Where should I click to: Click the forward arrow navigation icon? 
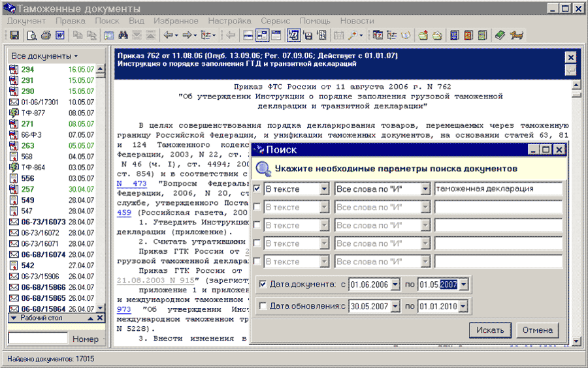click(187, 35)
